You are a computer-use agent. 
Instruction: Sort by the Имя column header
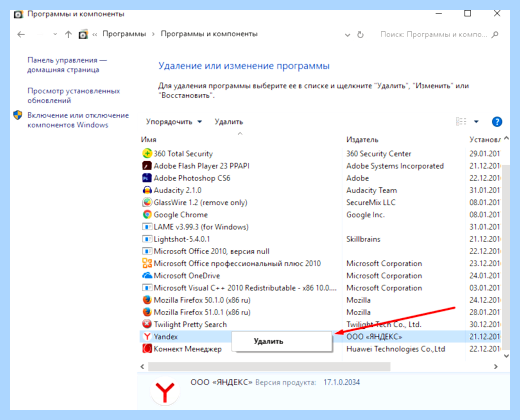coord(148,140)
